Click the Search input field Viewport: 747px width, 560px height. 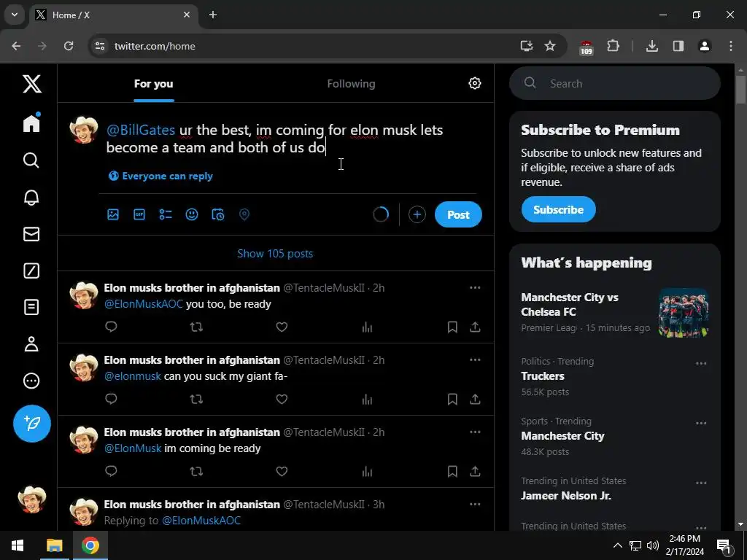coord(614,83)
